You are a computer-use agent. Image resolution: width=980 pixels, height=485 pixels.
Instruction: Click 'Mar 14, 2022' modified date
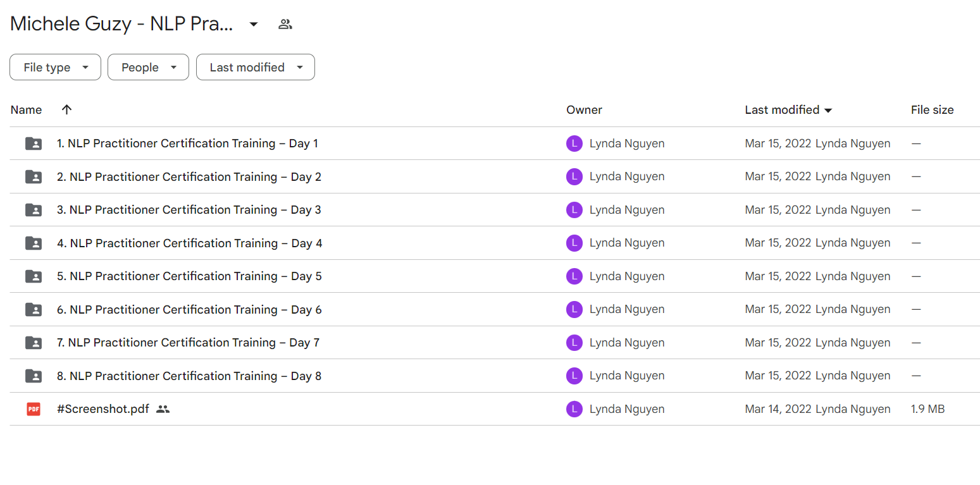tap(778, 409)
